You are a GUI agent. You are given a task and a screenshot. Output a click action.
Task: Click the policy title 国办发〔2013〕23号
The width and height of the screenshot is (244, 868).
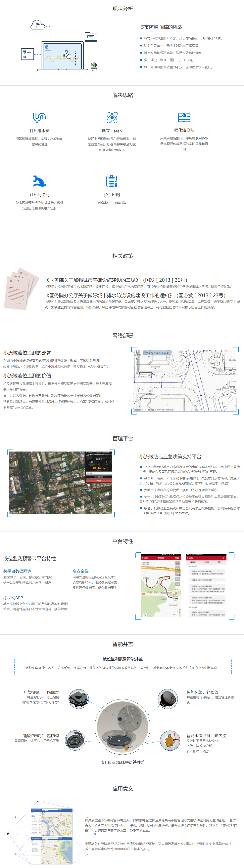tap(135, 295)
